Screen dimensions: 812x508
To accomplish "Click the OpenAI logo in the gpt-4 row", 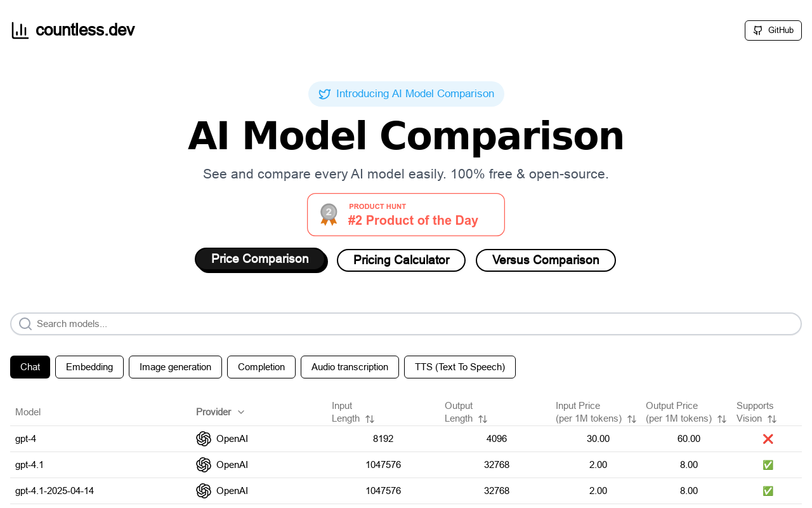I will (x=204, y=439).
